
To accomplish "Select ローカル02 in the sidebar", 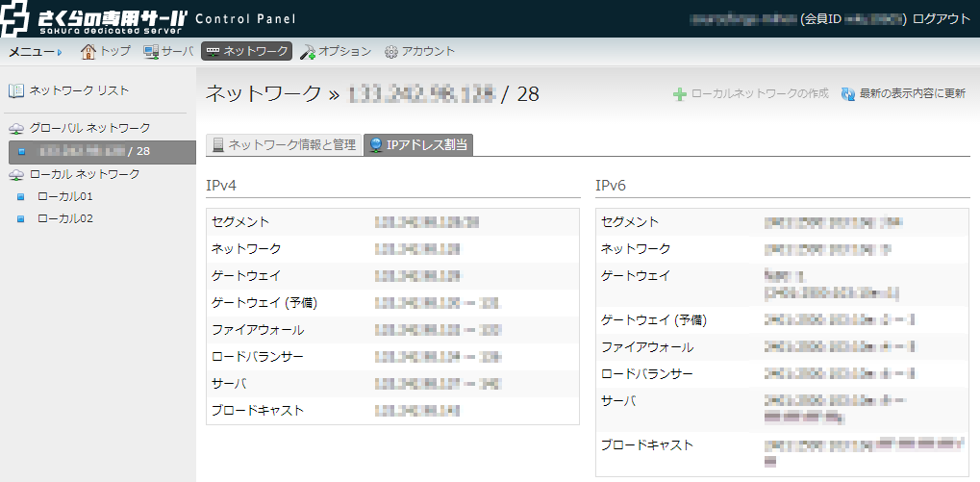I will point(64,218).
